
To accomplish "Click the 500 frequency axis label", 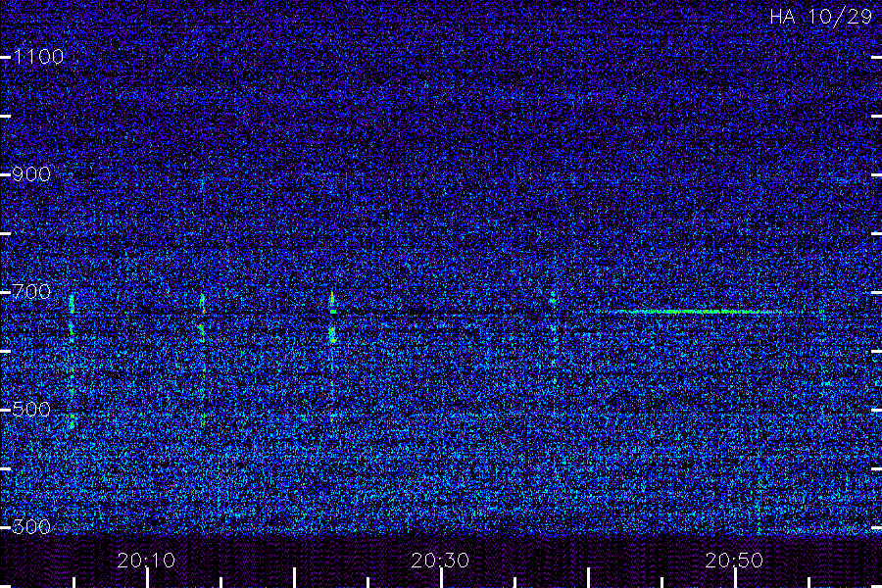I will click(x=31, y=410).
